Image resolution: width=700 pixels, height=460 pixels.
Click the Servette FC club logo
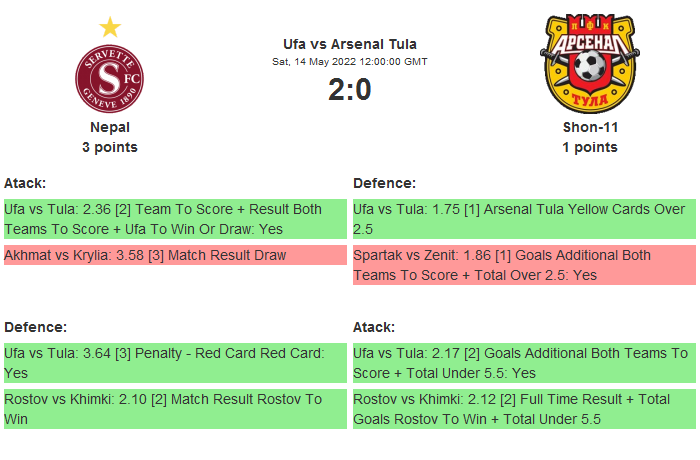(x=110, y=79)
